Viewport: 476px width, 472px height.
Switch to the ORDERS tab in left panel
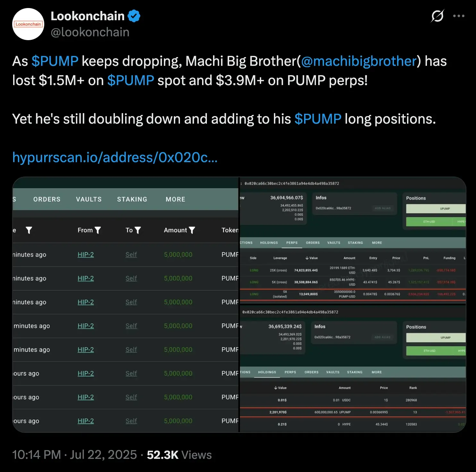click(x=47, y=199)
